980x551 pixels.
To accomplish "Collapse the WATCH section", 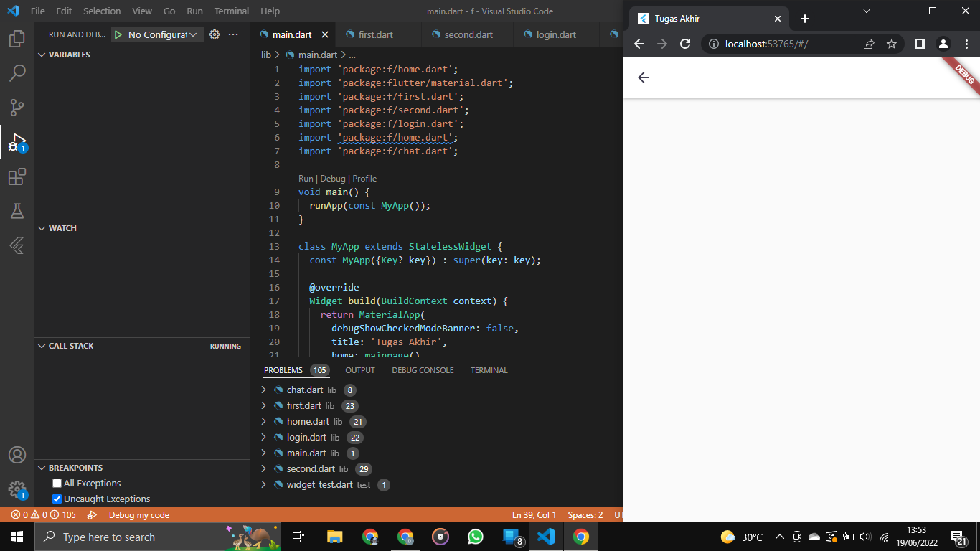I will click(142, 228).
